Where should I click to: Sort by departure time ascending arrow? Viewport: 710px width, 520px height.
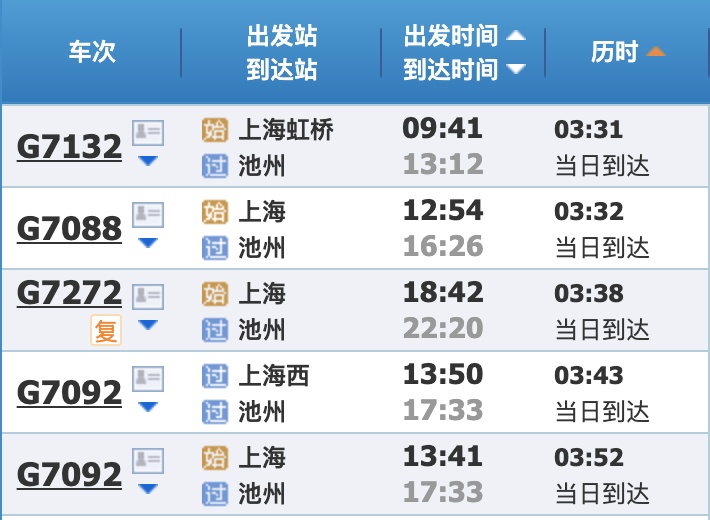point(516,35)
